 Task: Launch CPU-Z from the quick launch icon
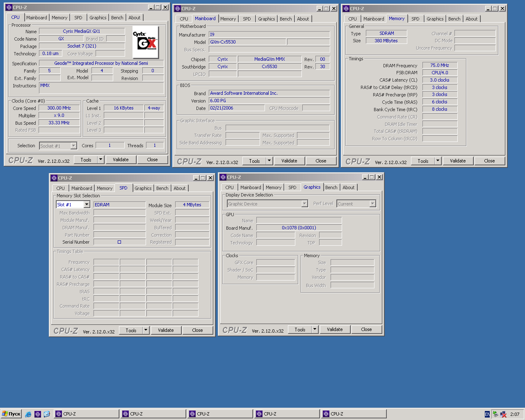38,414
